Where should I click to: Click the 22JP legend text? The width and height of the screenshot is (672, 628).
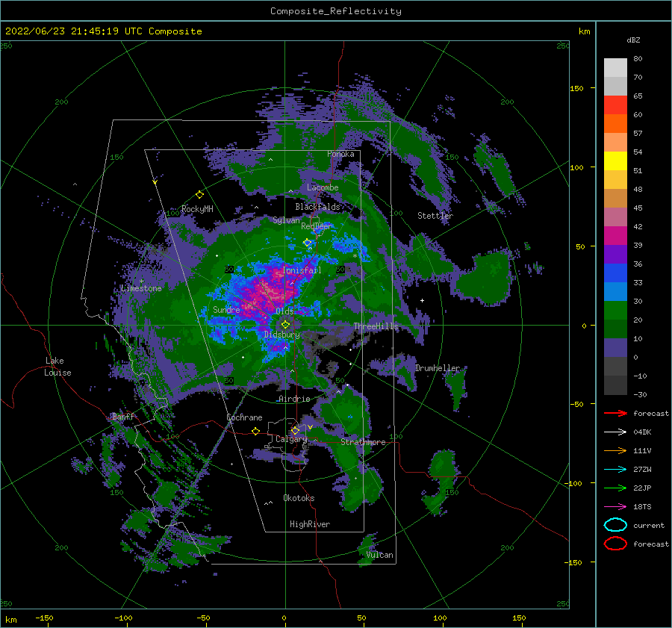tap(642, 488)
